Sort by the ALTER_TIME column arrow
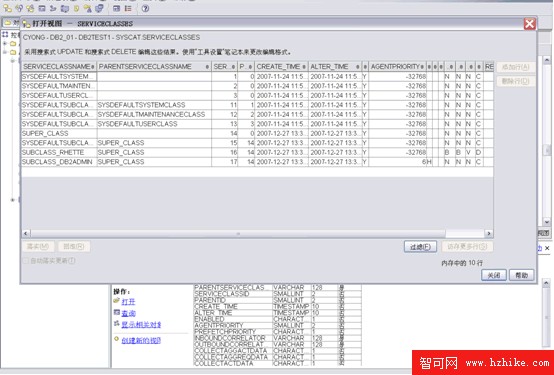Viewport: 554px width, 375px height. 358,67
